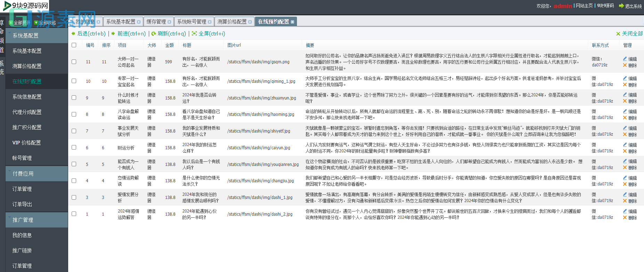
Task: Collapse the 系统基配置 sidebar section
Action: pyautogui.click(x=37, y=35)
